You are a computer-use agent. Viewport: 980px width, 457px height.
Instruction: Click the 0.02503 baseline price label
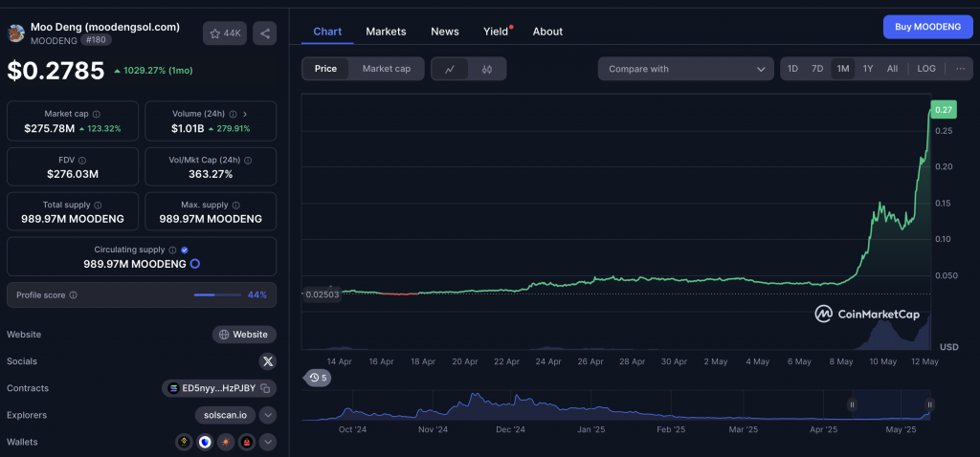(322, 294)
